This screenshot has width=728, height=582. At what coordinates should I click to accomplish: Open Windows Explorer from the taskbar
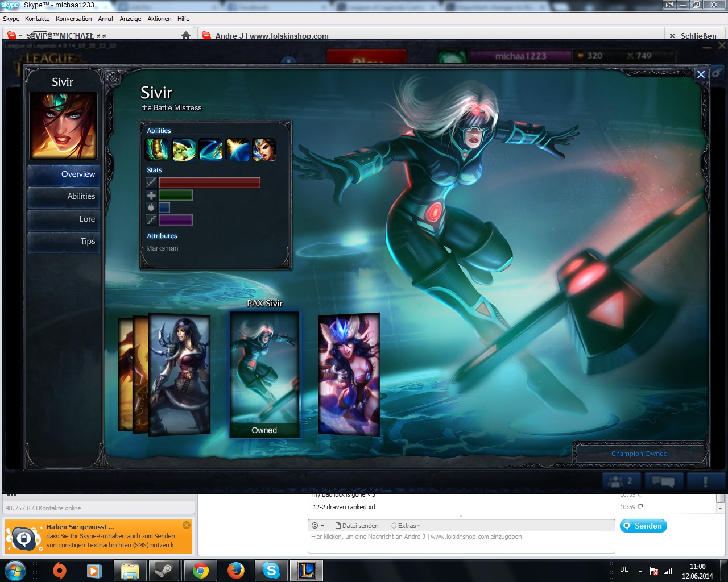point(130,570)
